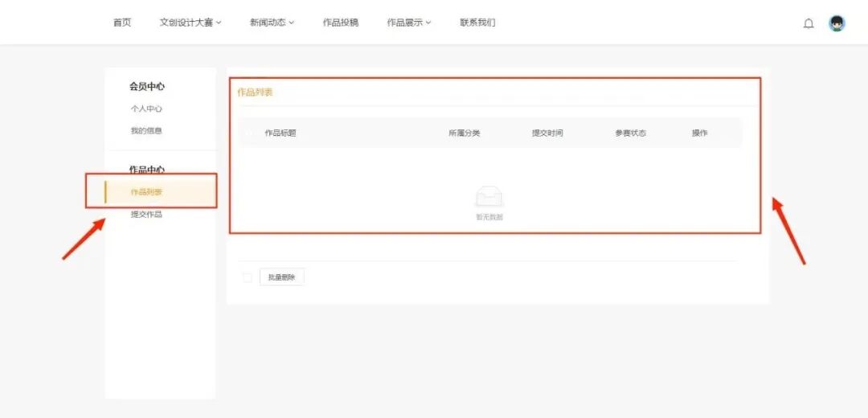Open the notification bell
Viewport: 868px width, 418px height.
[x=809, y=23]
